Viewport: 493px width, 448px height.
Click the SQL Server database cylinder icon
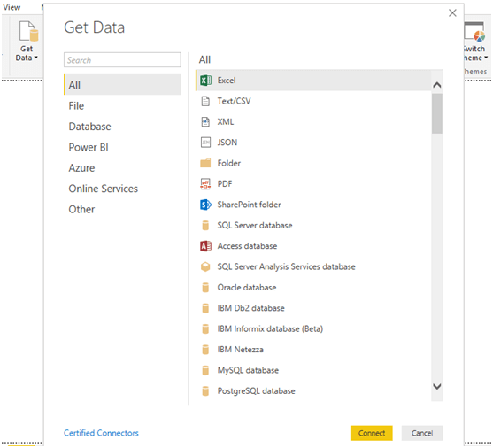tap(205, 226)
